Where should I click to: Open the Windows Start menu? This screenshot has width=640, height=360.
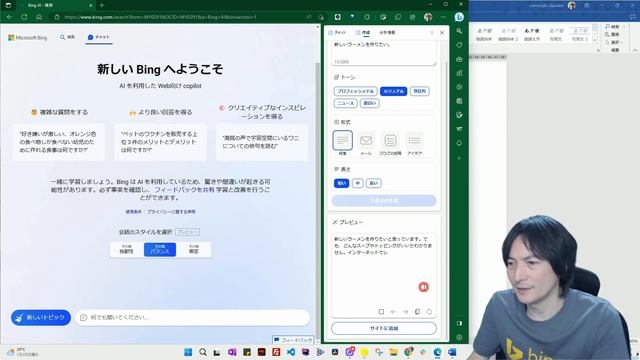coord(188,352)
